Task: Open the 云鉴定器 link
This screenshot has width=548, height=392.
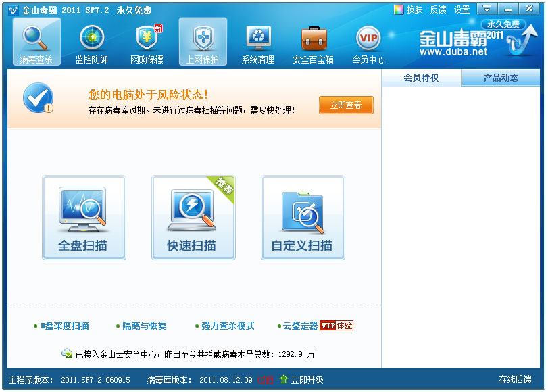Action: point(300,326)
